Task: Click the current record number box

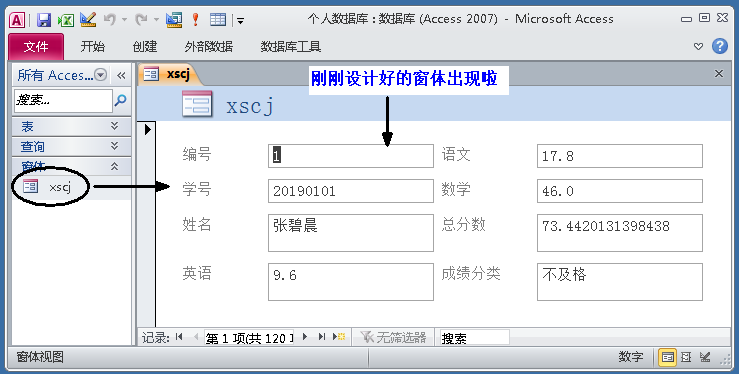Action: 249,338
